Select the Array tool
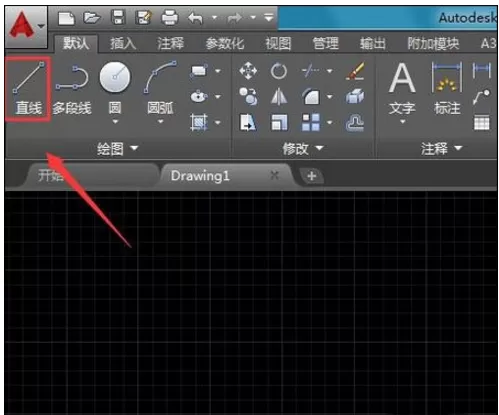 point(311,122)
